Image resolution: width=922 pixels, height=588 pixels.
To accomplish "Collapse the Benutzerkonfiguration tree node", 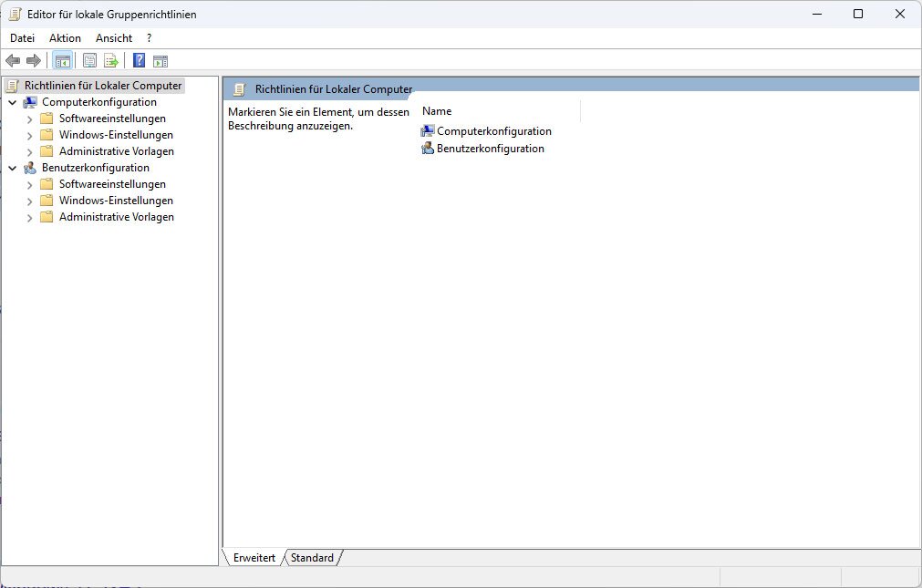I will (12, 169).
